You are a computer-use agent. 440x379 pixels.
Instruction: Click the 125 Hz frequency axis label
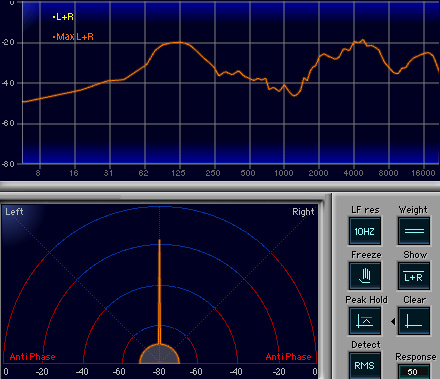[178, 173]
